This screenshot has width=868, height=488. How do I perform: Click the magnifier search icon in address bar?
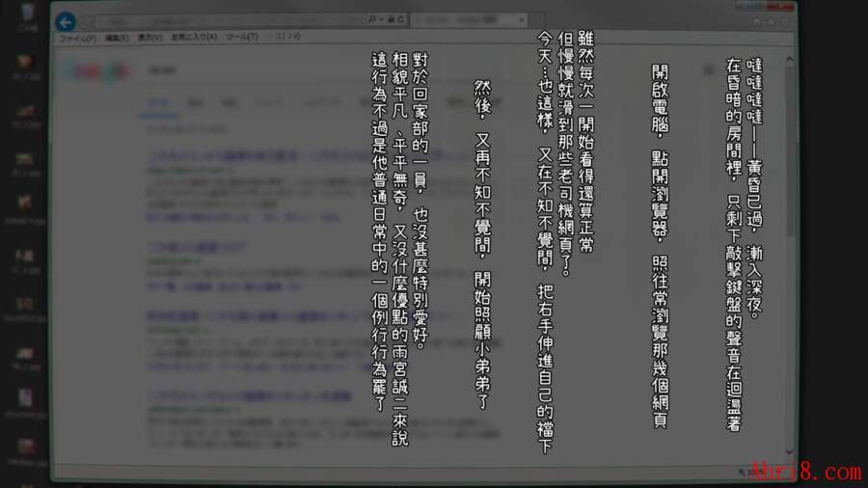pos(371,19)
